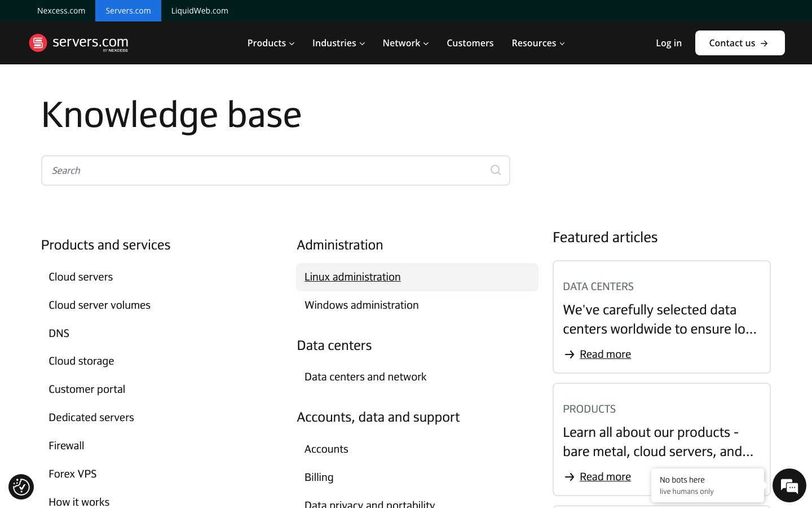Click the search magnifier icon

495,170
